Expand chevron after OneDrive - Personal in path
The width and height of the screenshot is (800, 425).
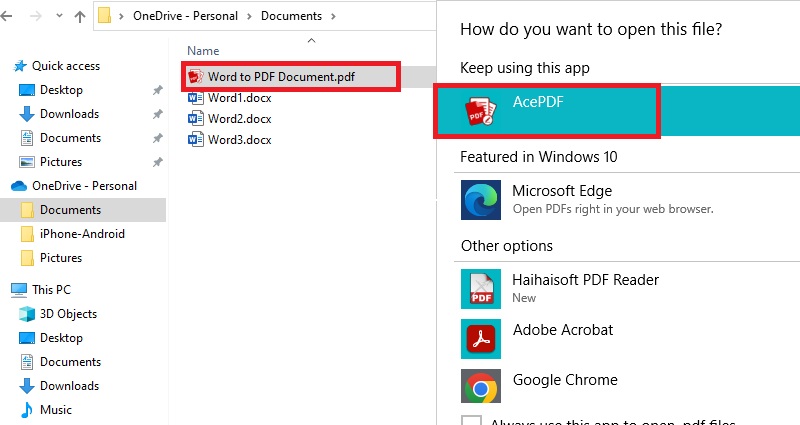coord(249,16)
